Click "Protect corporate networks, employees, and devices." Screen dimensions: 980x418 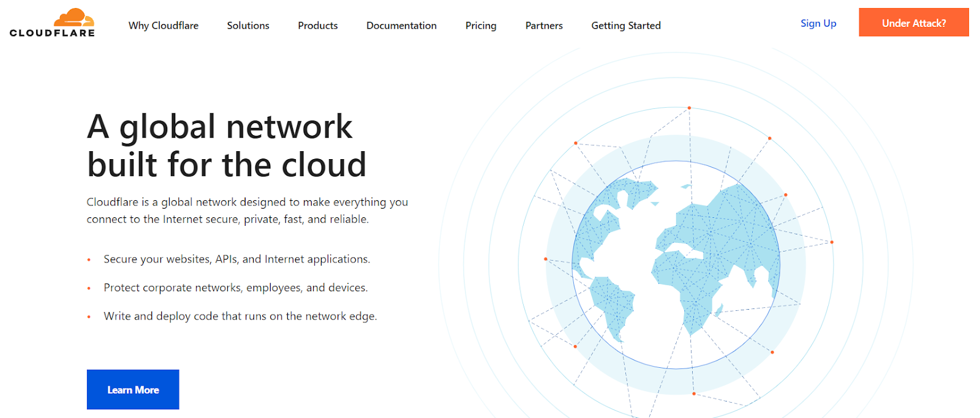click(x=236, y=288)
